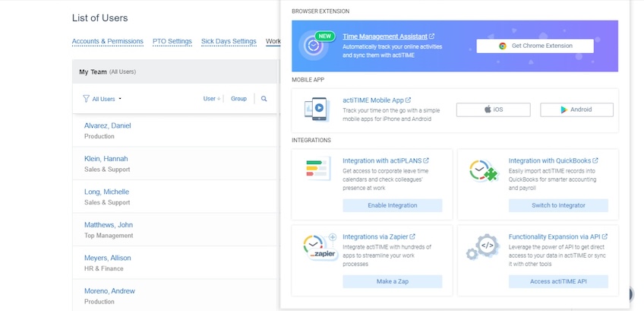Screen dimensions: 644x311
Task: Click the funnel filter icon beside All Users
Action: click(x=86, y=99)
